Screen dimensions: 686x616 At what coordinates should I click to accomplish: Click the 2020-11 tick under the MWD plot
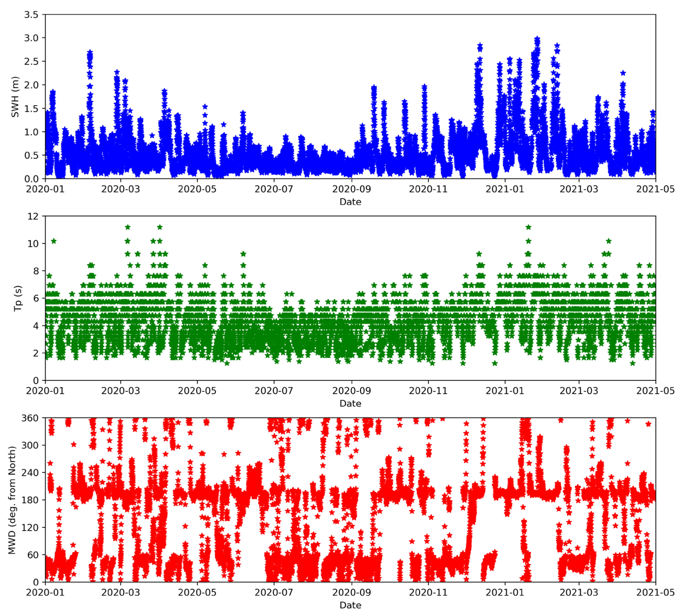[x=428, y=592]
